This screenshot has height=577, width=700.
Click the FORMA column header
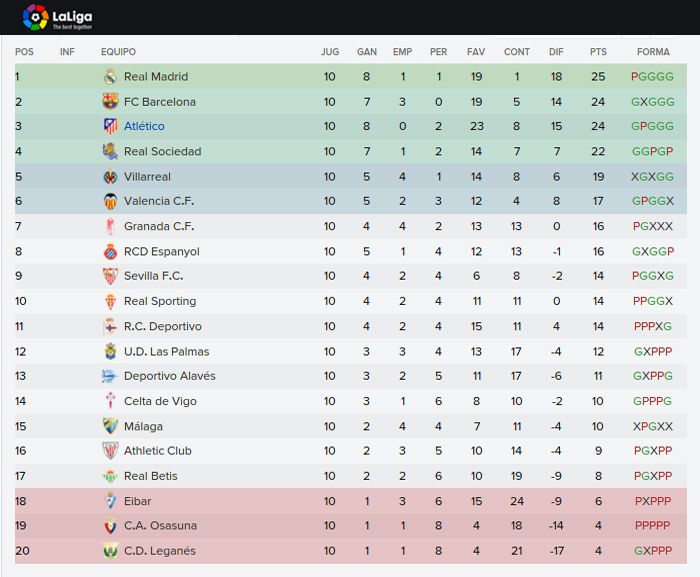[653, 52]
